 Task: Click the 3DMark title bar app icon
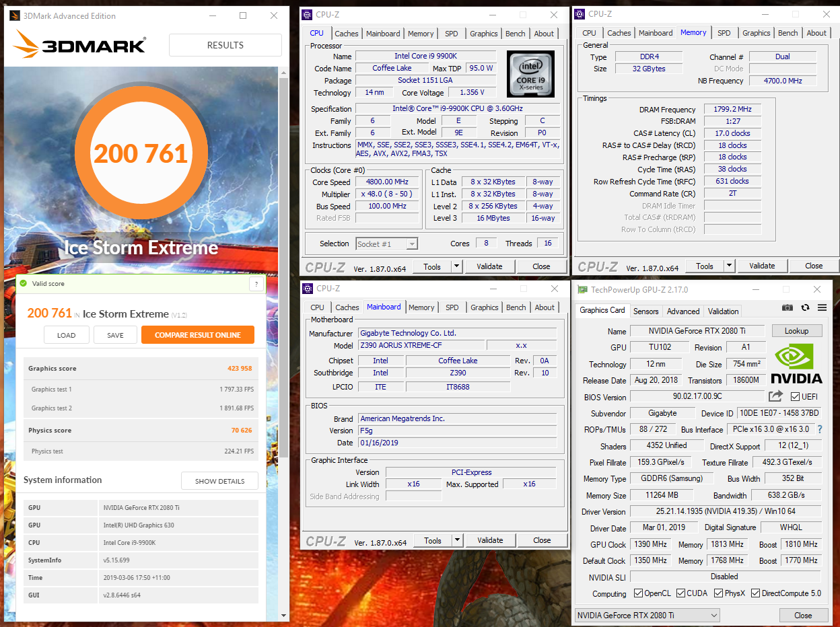[14, 15]
